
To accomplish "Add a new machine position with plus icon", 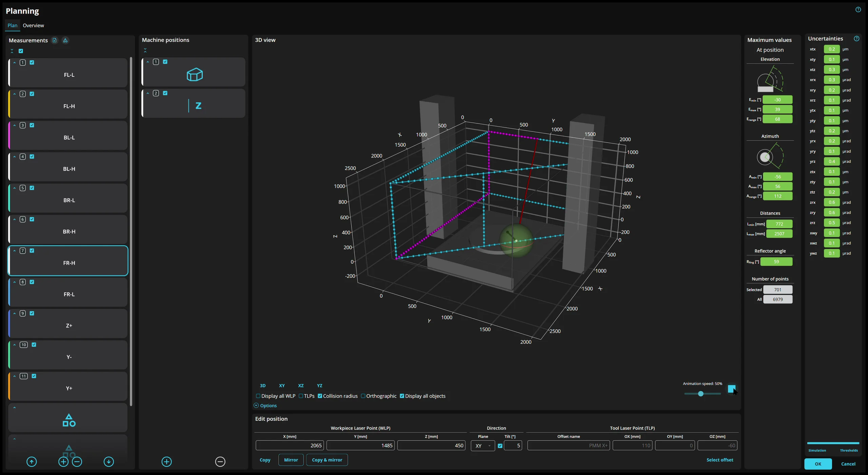I will click(x=166, y=461).
